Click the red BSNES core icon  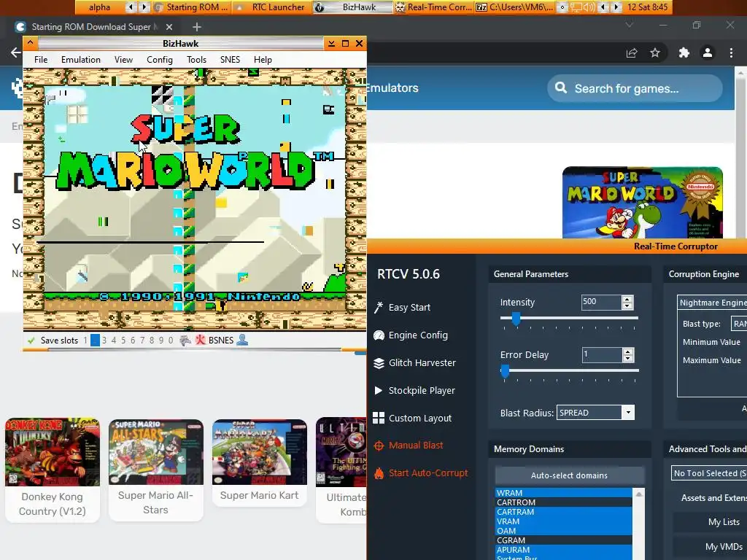[201, 340]
